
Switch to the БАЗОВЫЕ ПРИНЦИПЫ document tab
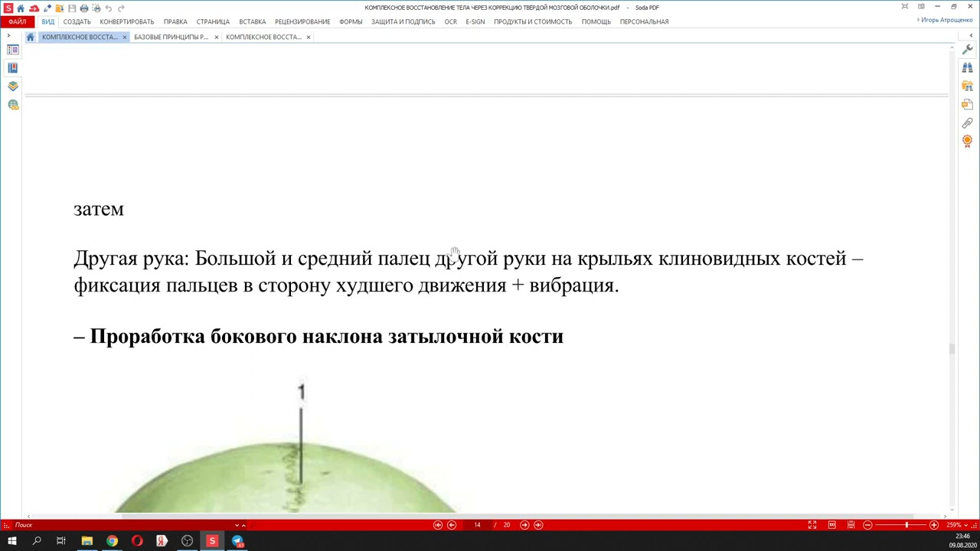pos(171,37)
